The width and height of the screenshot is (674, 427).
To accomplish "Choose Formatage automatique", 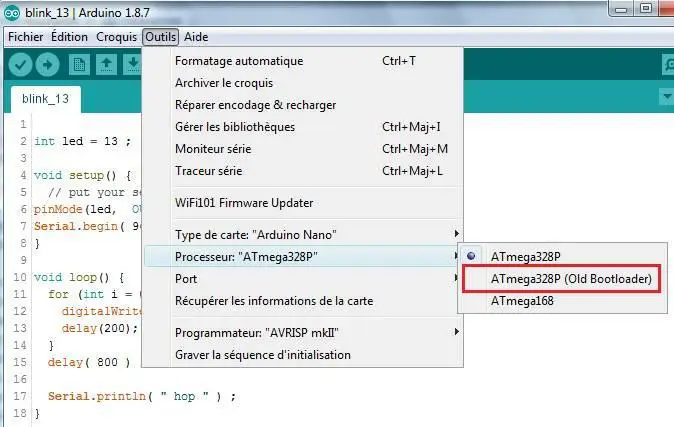I will tap(303, 61).
